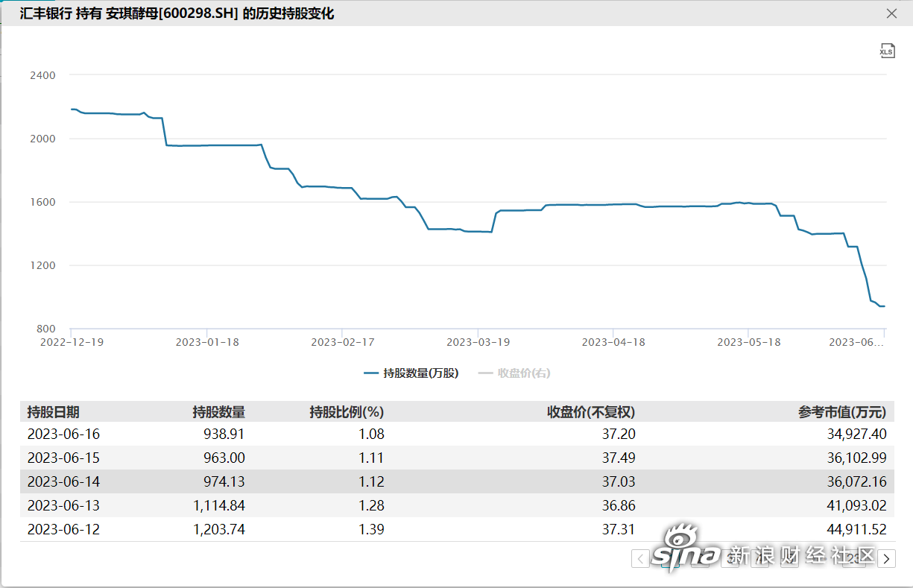The image size is (913, 588).
Task: Click the 1,203.74 holding quantity cell
Action: pyautogui.click(x=218, y=529)
